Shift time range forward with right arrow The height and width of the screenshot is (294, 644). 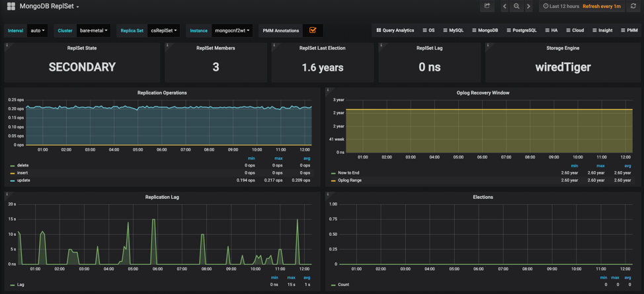tap(528, 7)
